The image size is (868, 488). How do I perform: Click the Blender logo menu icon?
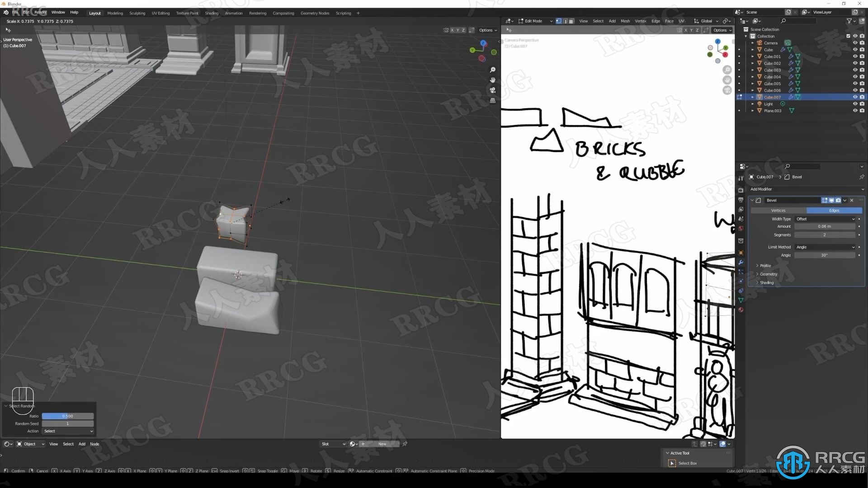click(6, 13)
